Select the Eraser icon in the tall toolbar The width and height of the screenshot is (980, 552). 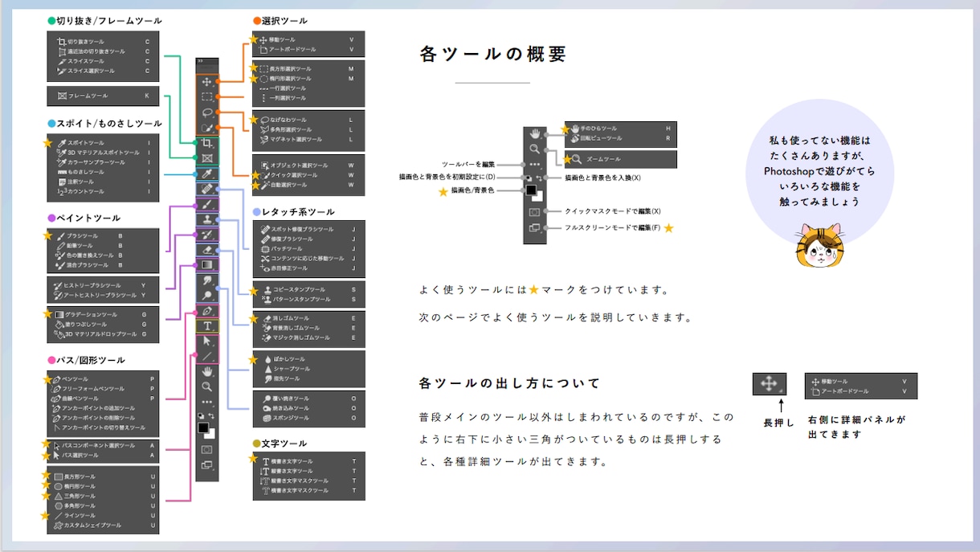pyautogui.click(x=206, y=249)
